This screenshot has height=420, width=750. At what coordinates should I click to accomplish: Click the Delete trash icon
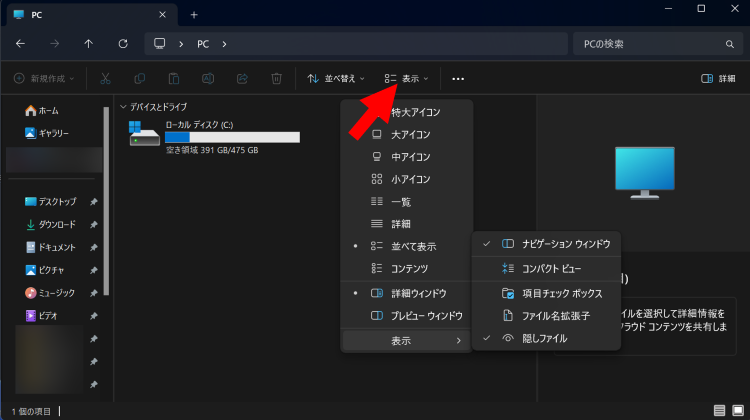276,78
